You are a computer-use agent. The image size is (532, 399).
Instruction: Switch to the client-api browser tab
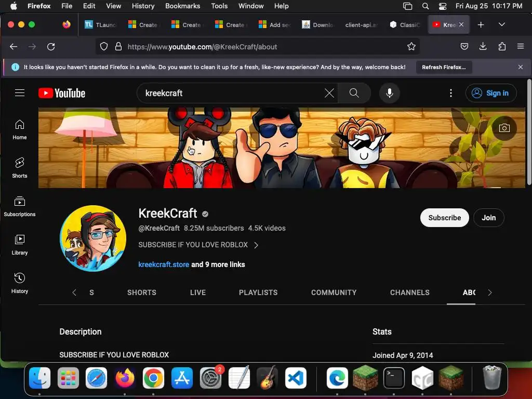click(362, 25)
